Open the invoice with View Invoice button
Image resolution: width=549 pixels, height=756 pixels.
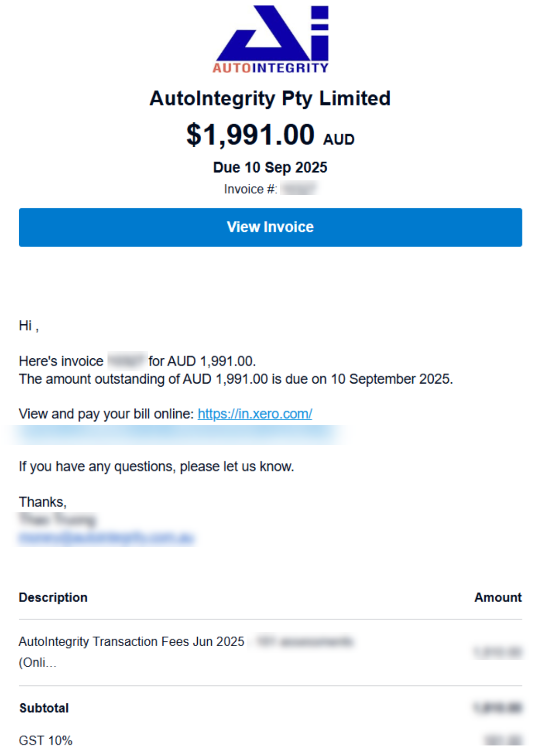tap(270, 227)
